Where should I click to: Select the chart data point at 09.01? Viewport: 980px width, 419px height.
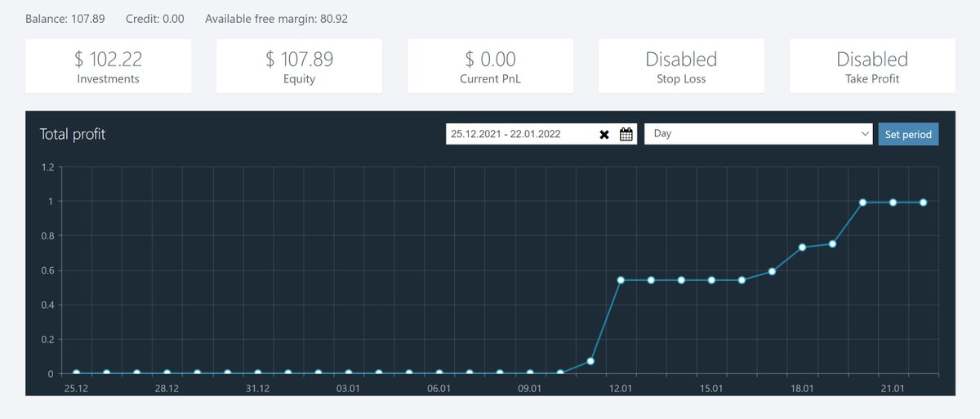point(530,373)
